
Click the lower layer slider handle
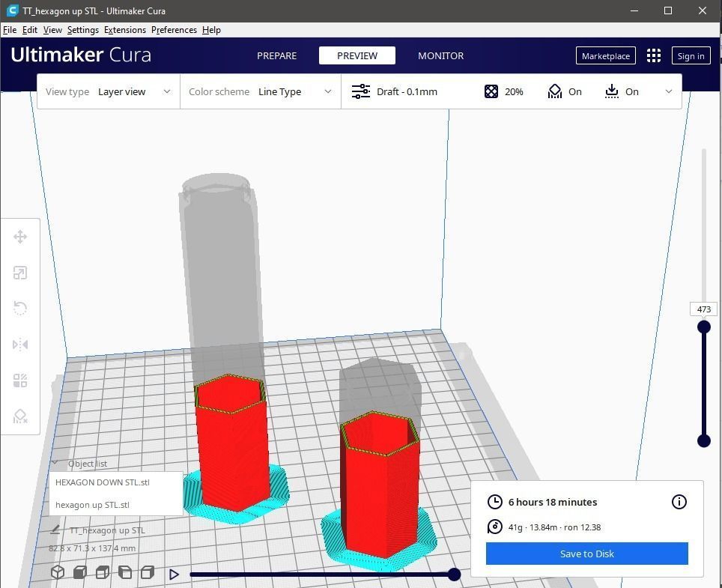[x=703, y=440]
